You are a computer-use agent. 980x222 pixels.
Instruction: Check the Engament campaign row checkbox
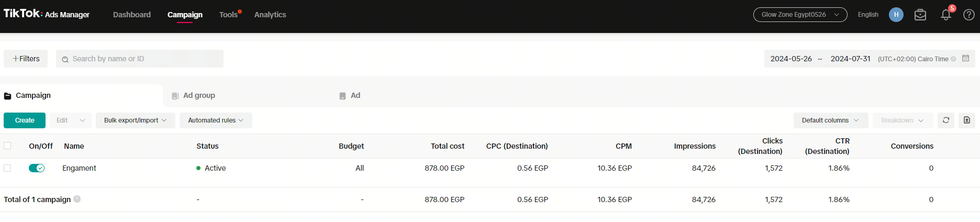point(7,168)
